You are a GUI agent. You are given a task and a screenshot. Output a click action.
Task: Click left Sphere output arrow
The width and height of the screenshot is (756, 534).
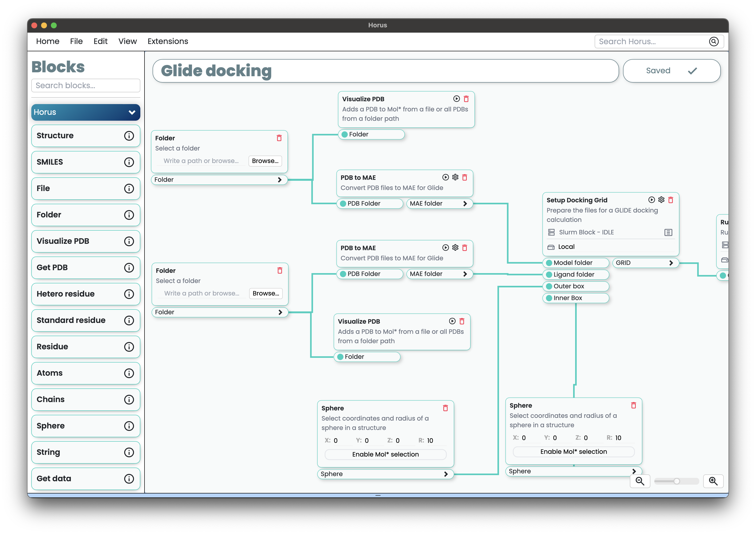(446, 474)
